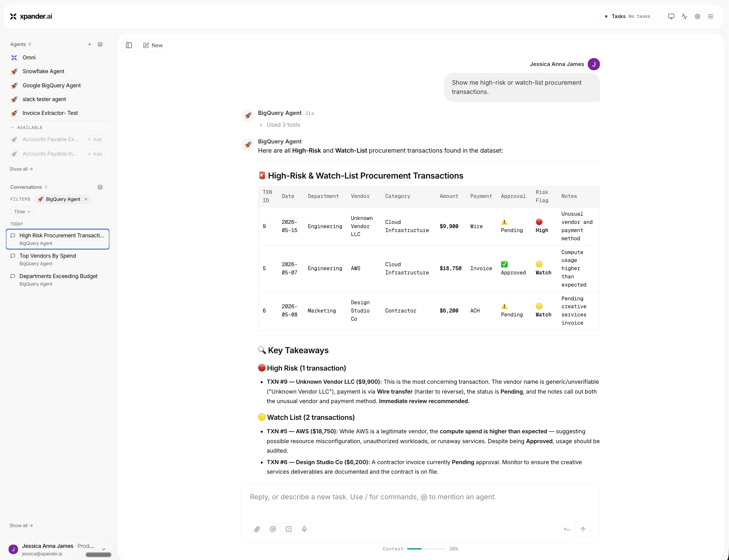Click the @ mention icon
Viewport: 729px width, 560px height.
(x=273, y=529)
